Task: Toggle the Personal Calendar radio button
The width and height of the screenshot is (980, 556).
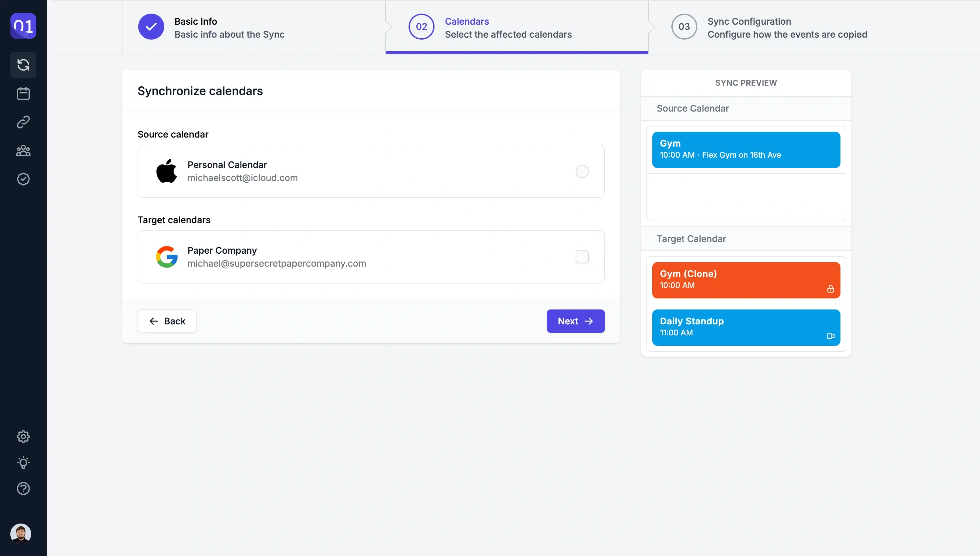Action: point(582,171)
